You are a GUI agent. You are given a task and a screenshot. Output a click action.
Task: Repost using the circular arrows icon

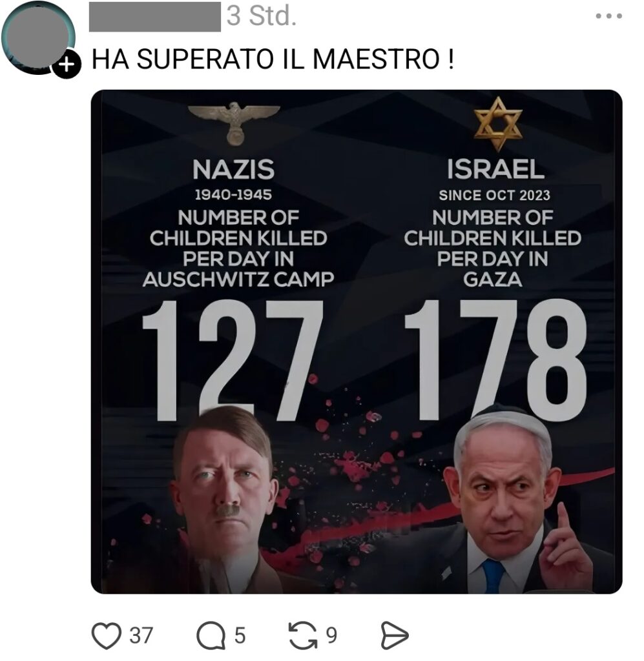pos(303,635)
